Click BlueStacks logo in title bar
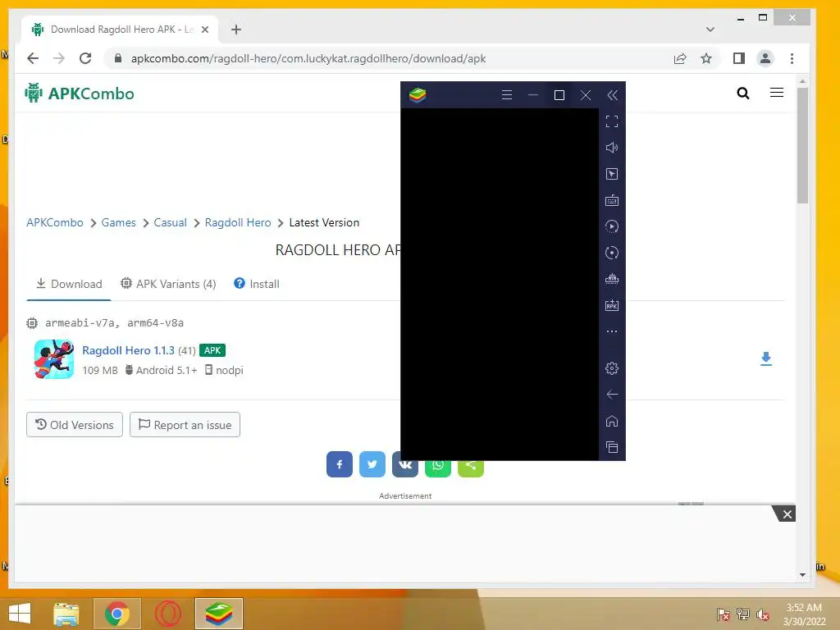The image size is (840, 630). tap(418, 95)
